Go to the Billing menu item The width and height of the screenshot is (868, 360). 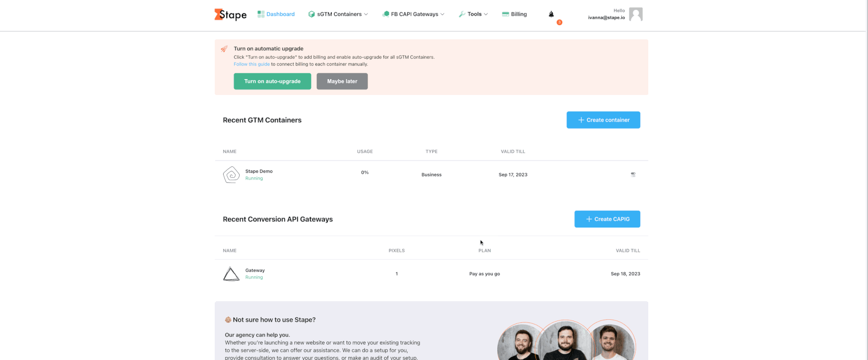click(x=514, y=14)
